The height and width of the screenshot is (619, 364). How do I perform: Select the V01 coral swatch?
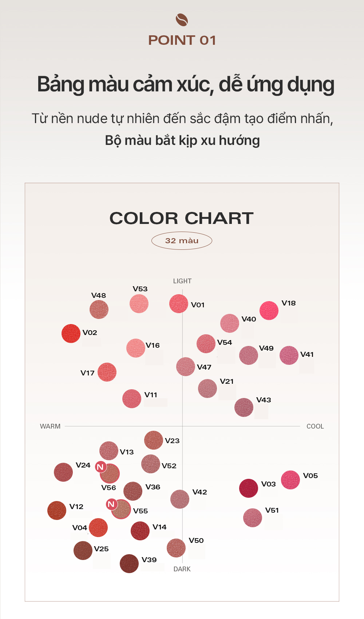179,304
